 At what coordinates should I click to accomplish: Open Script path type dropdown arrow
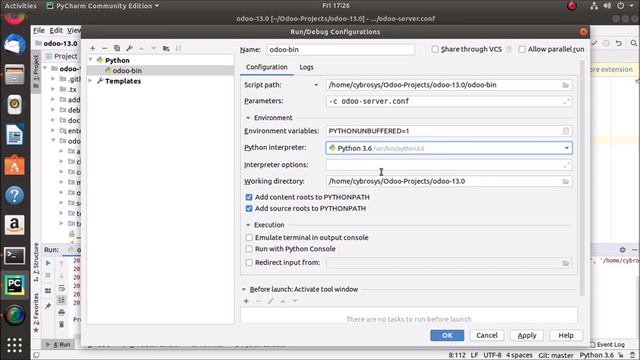pos(316,85)
